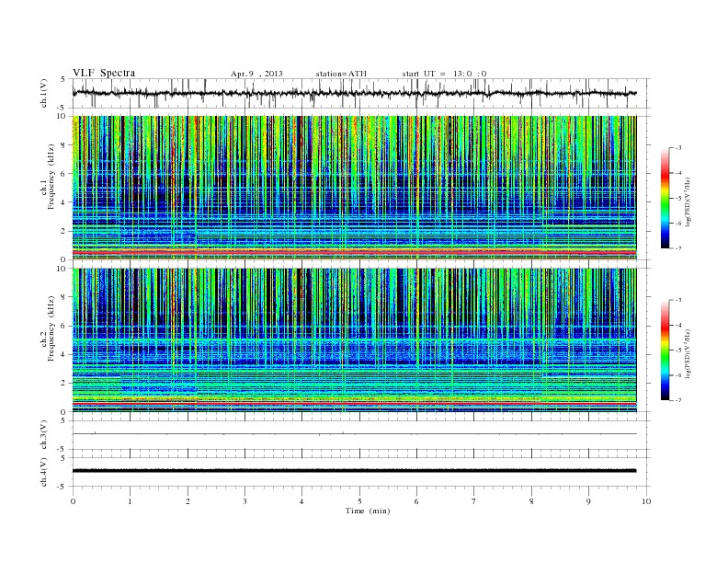Click the red low-frequency band in ch.1 spectrogram

coord(354,252)
